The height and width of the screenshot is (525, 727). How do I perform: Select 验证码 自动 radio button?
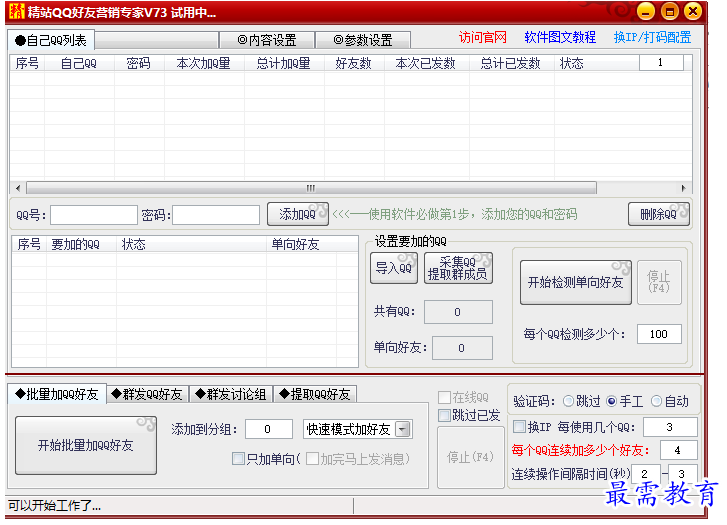pos(657,401)
